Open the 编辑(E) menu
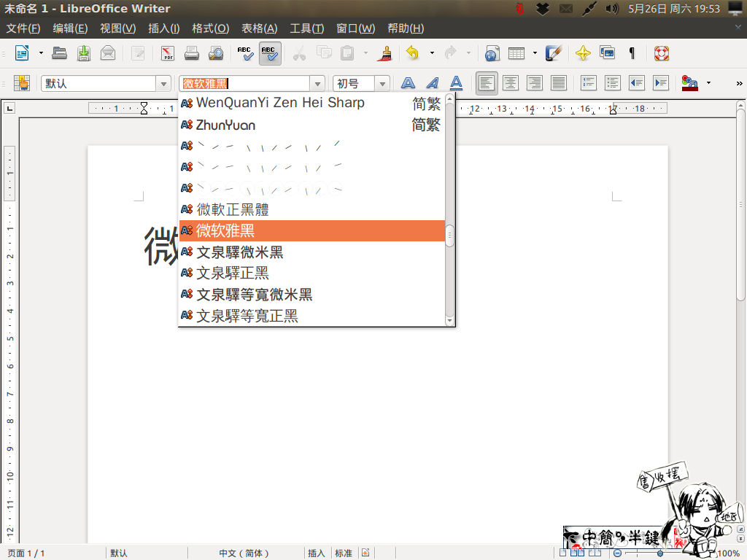Viewport: 747px width, 560px height. click(70, 28)
